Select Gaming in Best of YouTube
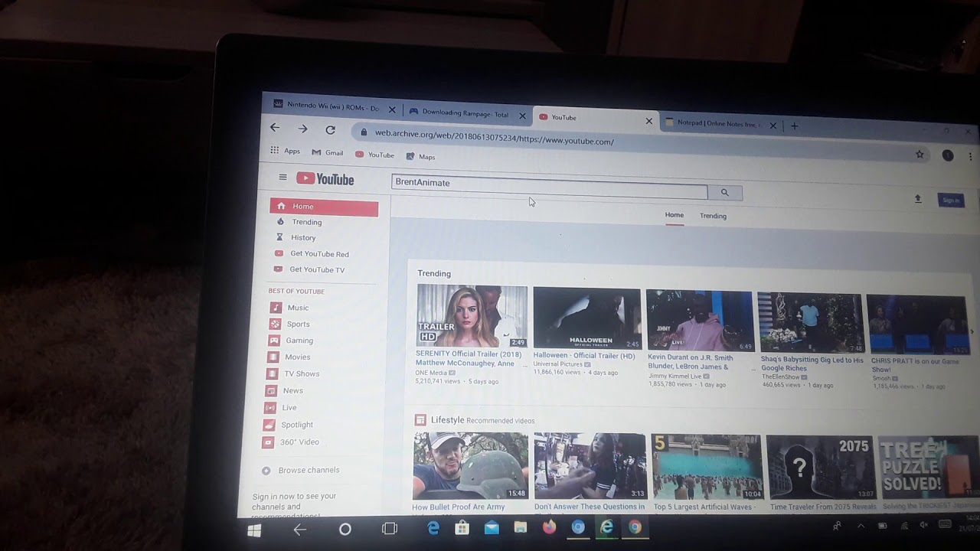This screenshot has width=980, height=551. (x=291, y=341)
